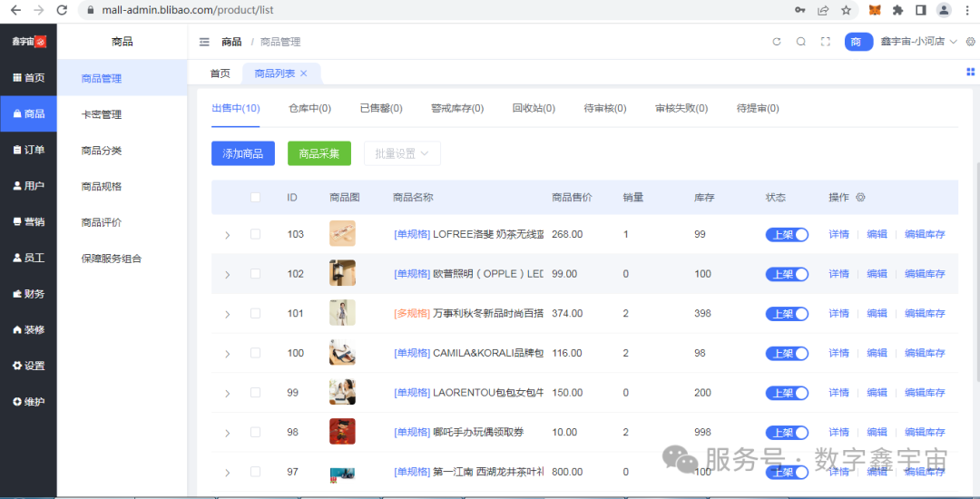Open 财务 in the dark sidebar
Viewport: 980px width, 499px height.
(x=29, y=294)
